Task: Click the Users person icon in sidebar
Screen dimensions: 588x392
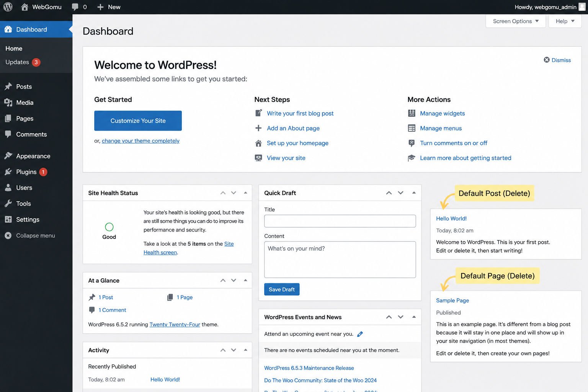Action: click(8, 188)
